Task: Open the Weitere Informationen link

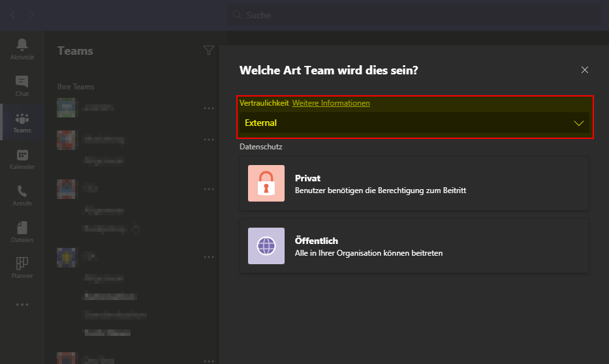Action: (331, 103)
